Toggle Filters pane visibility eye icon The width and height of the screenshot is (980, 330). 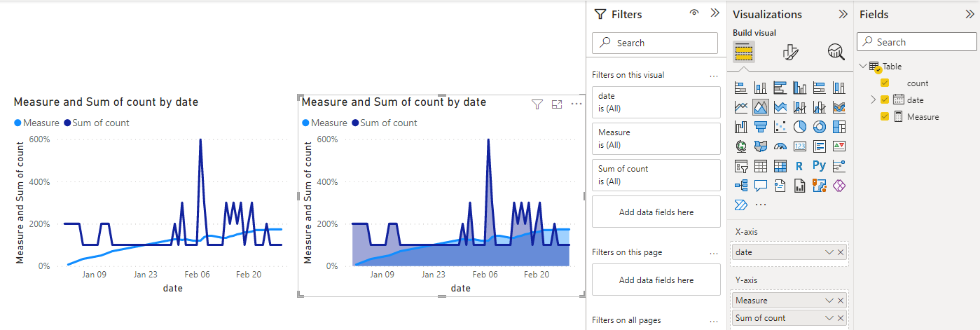(x=694, y=13)
